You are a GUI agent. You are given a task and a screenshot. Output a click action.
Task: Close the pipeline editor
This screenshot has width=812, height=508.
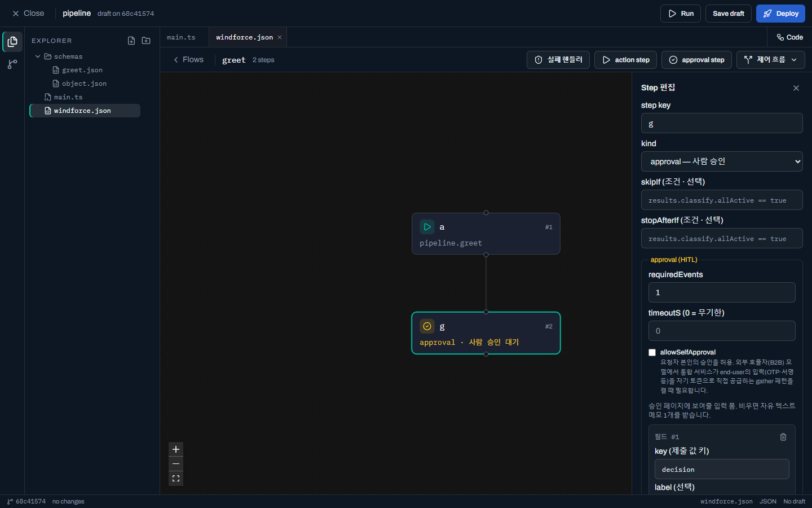28,14
